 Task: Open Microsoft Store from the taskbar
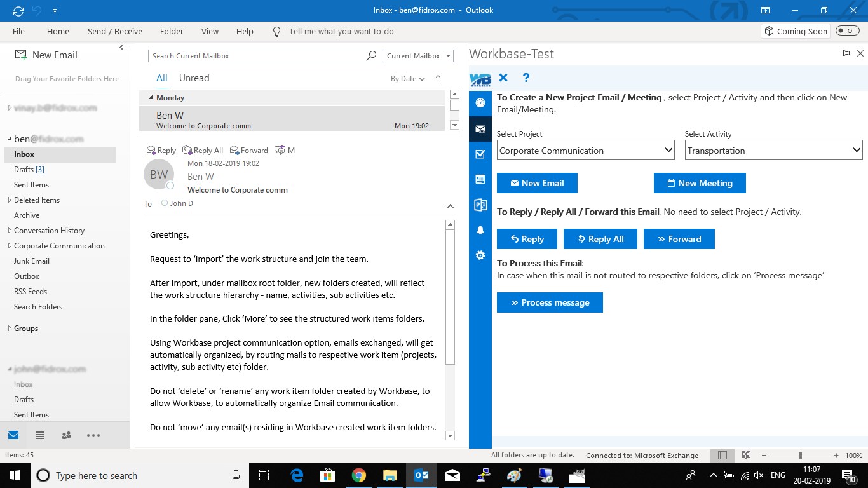pyautogui.click(x=328, y=475)
